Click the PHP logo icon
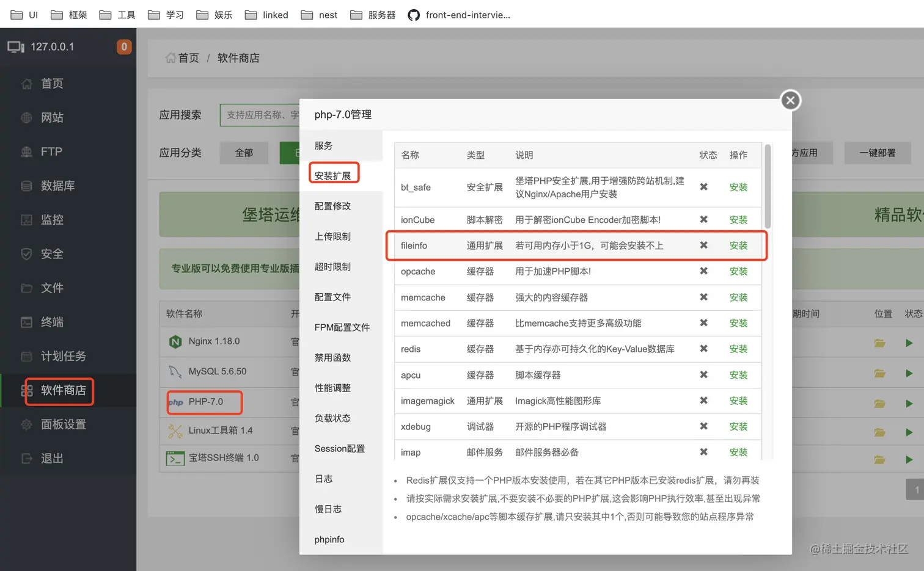The image size is (924, 571). 175,402
